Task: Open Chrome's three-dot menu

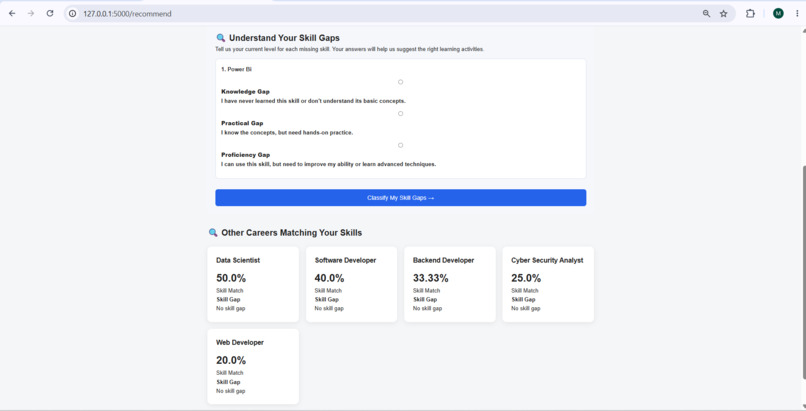Action: (x=797, y=14)
